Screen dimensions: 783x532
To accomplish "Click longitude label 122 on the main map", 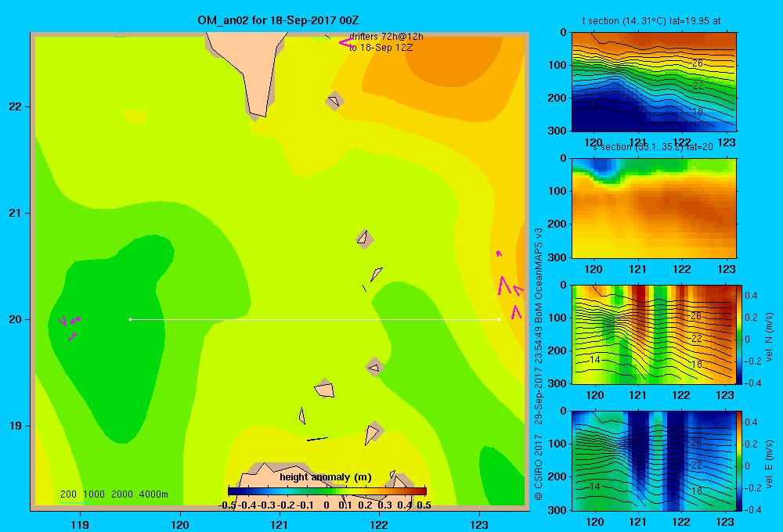I will click(x=379, y=524).
